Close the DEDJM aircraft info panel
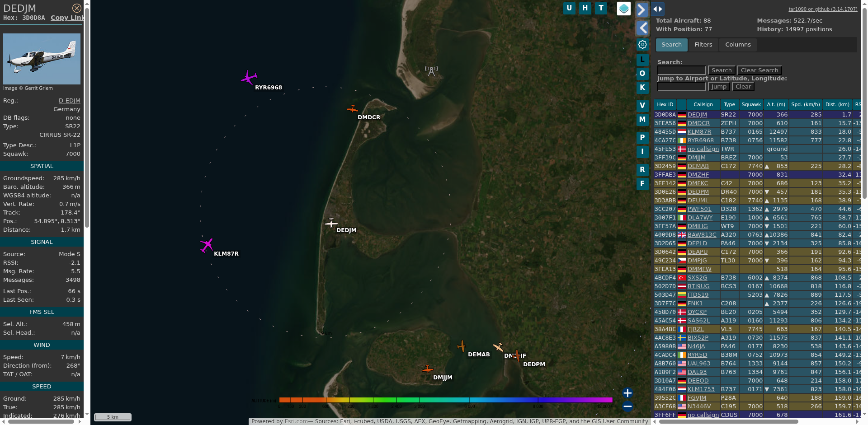The width and height of the screenshot is (868, 425). pos(77,8)
